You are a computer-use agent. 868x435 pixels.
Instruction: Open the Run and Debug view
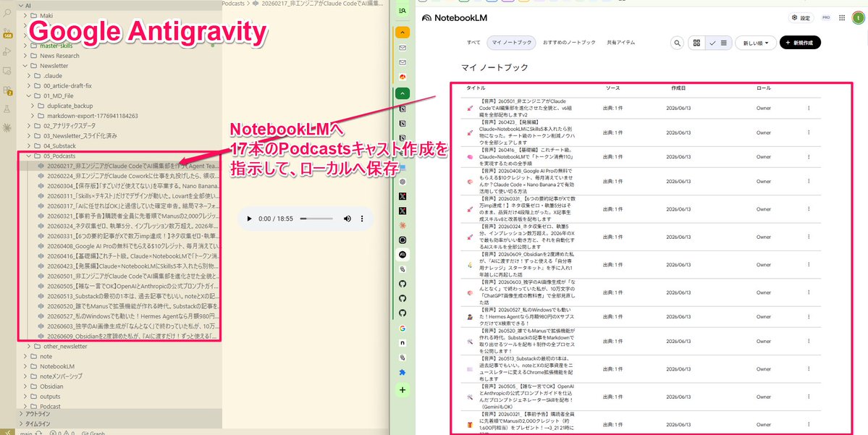7,51
